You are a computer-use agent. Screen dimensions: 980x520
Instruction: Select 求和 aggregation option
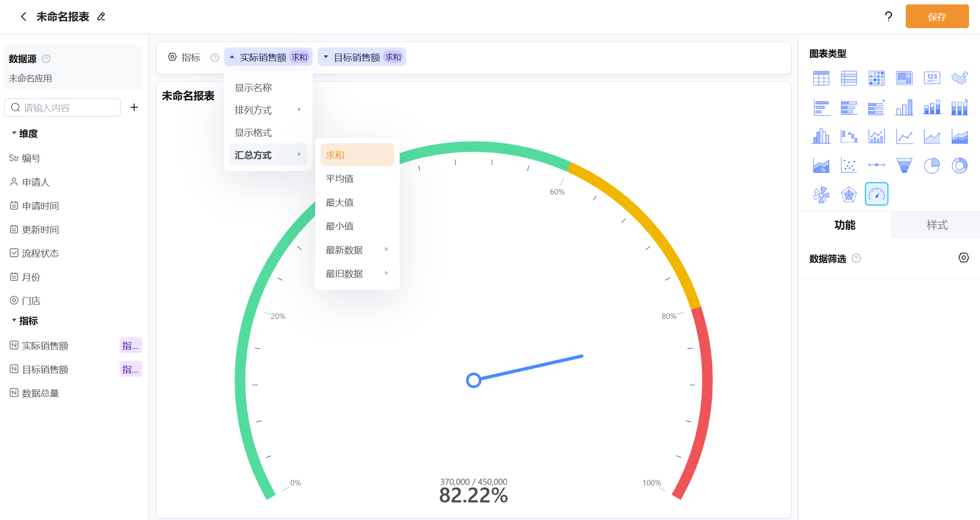(357, 155)
